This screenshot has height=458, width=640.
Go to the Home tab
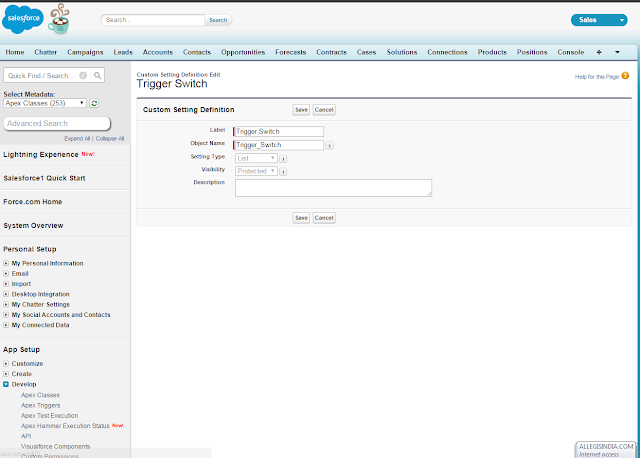click(15, 52)
